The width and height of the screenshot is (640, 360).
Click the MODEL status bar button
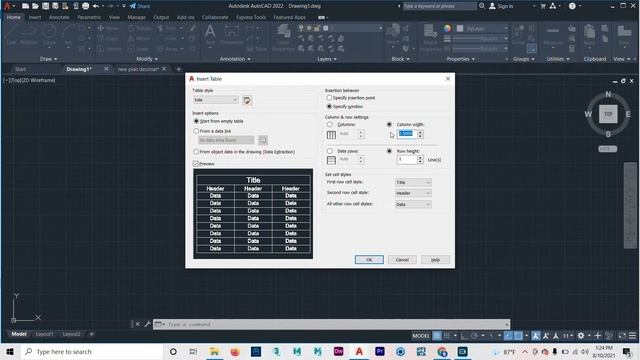pos(421,336)
